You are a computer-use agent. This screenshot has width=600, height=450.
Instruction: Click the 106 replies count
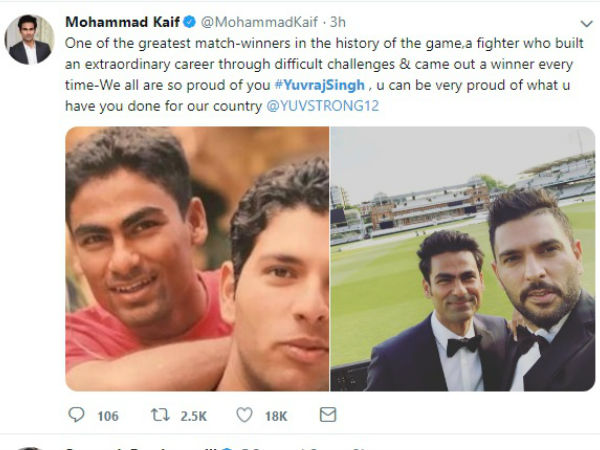(x=107, y=416)
